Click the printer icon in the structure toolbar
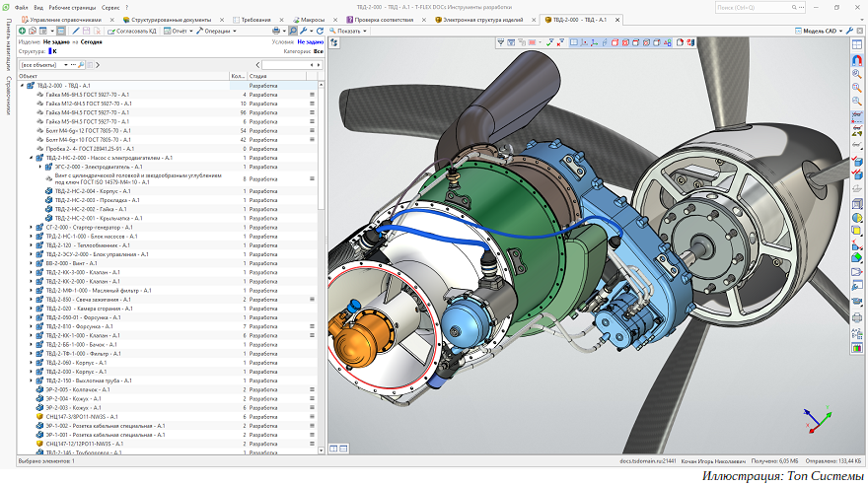Image resolution: width=868 pixels, height=485 pixels. 278,31
